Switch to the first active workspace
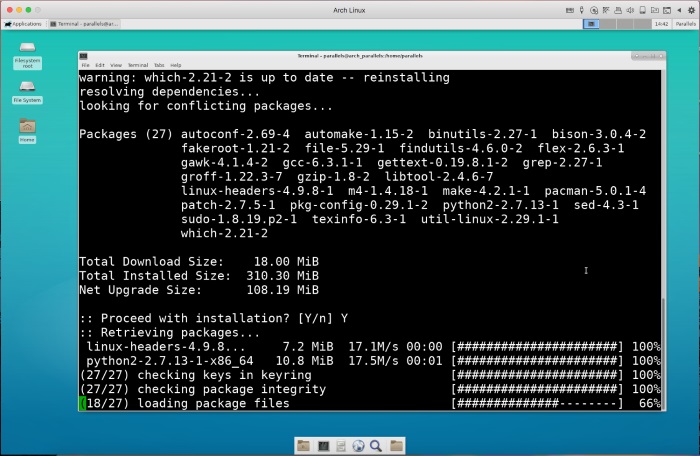 (592, 24)
